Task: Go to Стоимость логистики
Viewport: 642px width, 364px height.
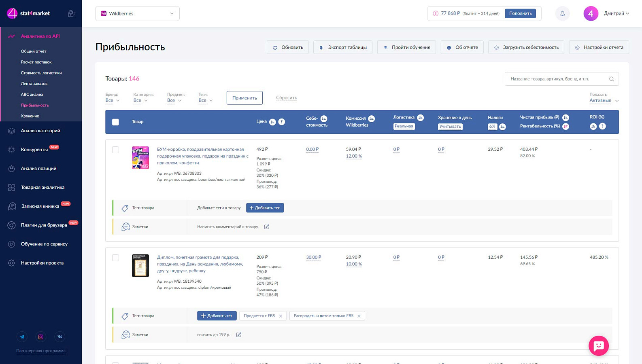Action: coord(41,73)
